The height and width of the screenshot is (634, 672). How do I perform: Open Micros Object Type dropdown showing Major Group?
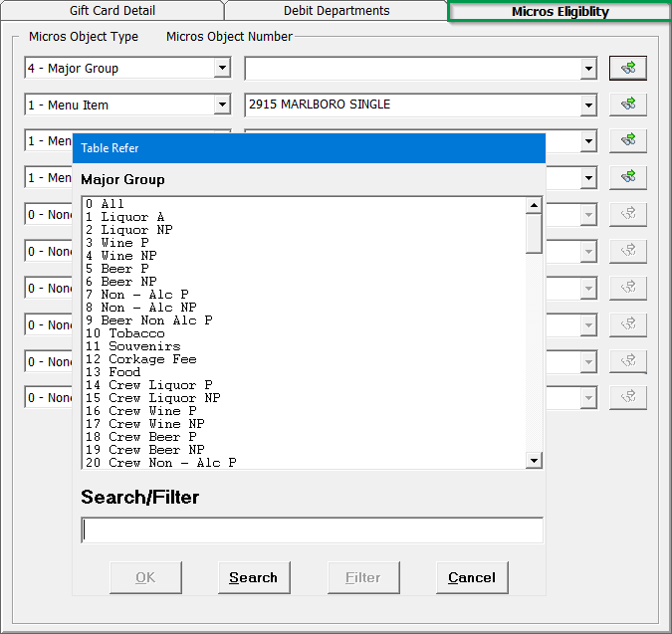pos(222,68)
